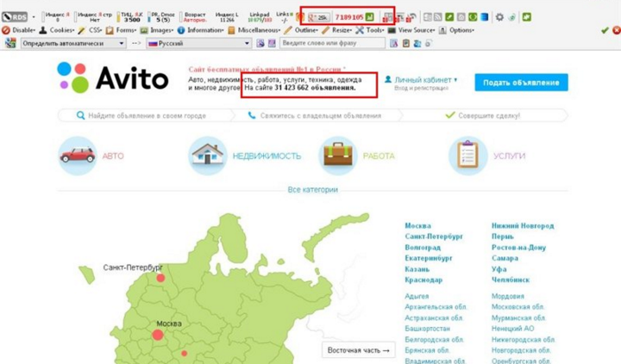Click the green code brackets icon

(473, 17)
